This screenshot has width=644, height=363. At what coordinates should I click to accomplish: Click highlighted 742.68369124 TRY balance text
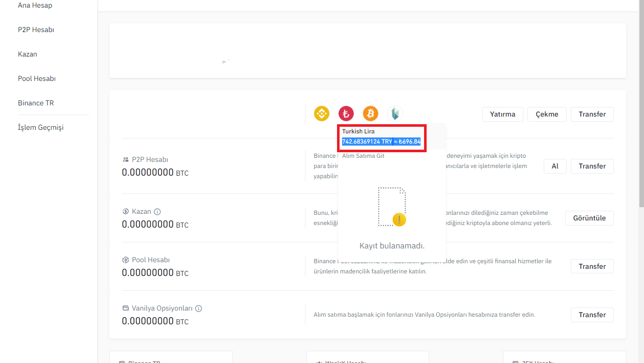pos(381,142)
